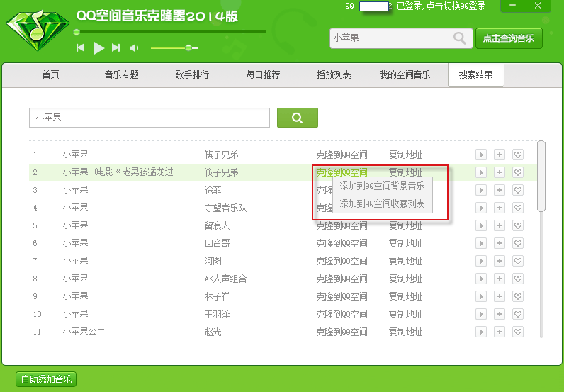Select the 小苹果公主 song title in row 11
The width and height of the screenshot is (564, 392).
click(x=84, y=332)
